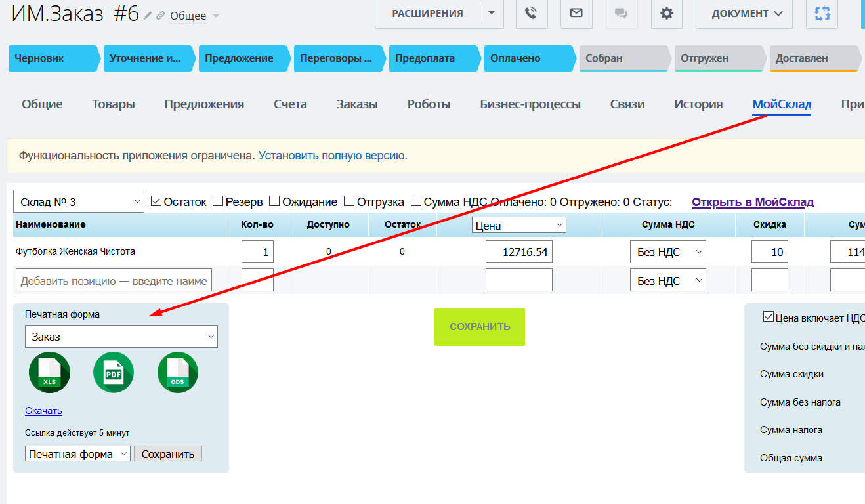The image size is (865, 504).
Task: Click the XLS export icon
Action: [49, 372]
